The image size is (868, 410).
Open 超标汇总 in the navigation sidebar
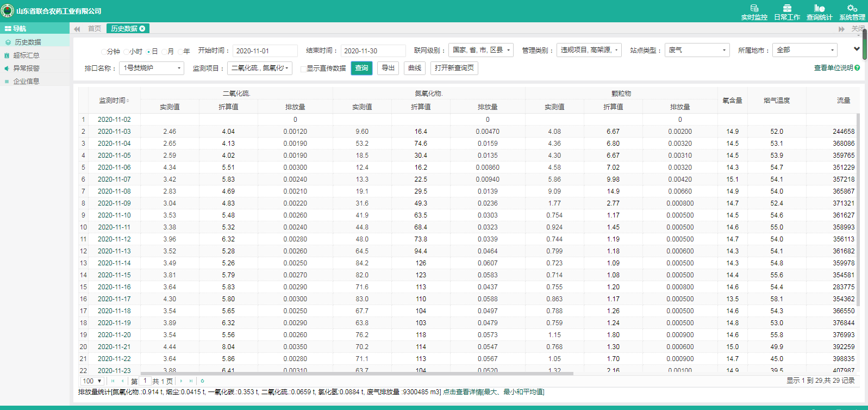click(26, 55)
